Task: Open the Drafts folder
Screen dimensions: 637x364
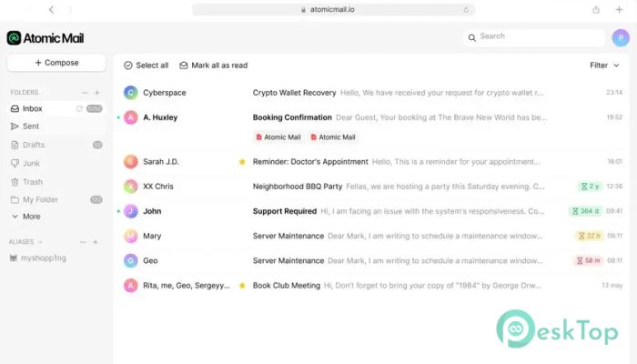Action: coord(56,145)
